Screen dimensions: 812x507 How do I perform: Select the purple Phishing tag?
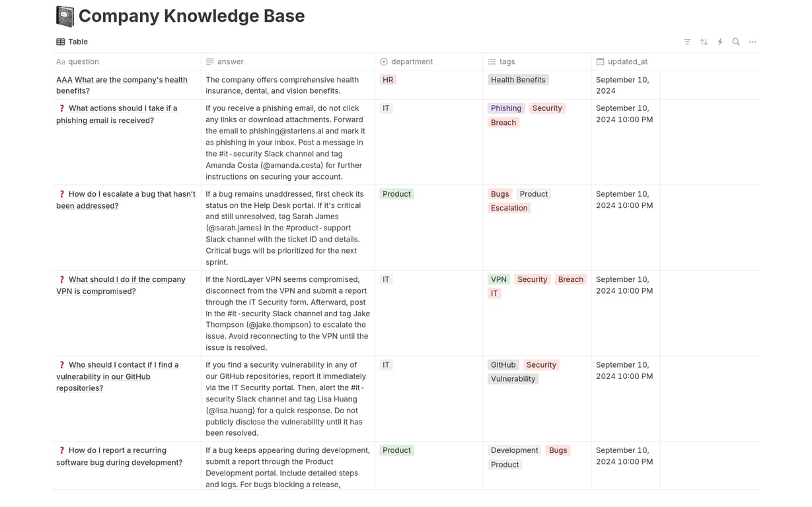pos(506,108)
